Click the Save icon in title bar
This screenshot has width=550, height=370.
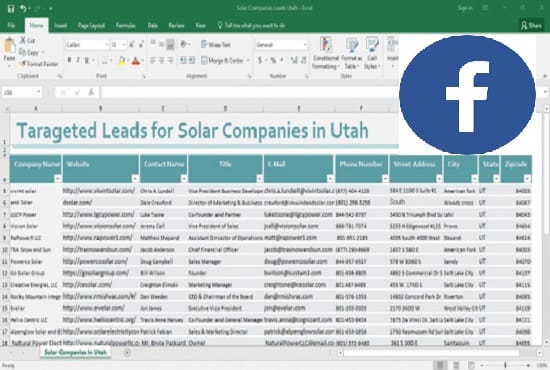point(11,8)
